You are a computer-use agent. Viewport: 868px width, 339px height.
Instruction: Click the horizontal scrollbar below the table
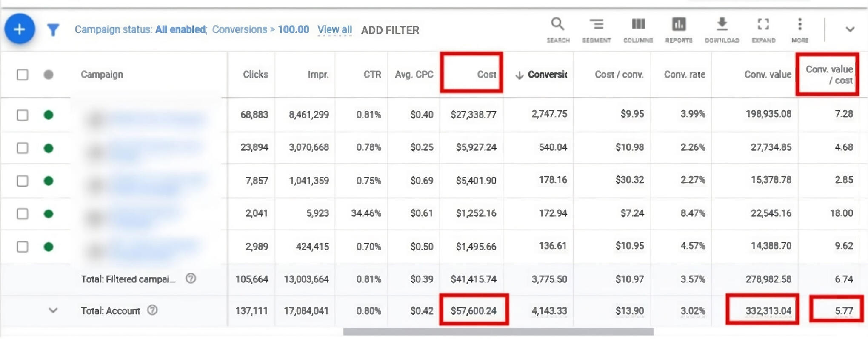tap(498, 332)
